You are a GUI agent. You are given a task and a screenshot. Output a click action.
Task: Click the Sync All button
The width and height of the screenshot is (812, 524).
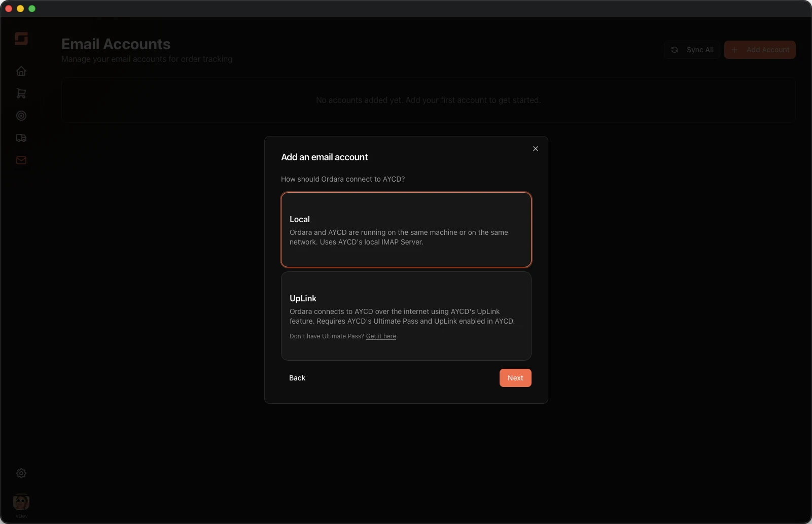click(692, 50)
